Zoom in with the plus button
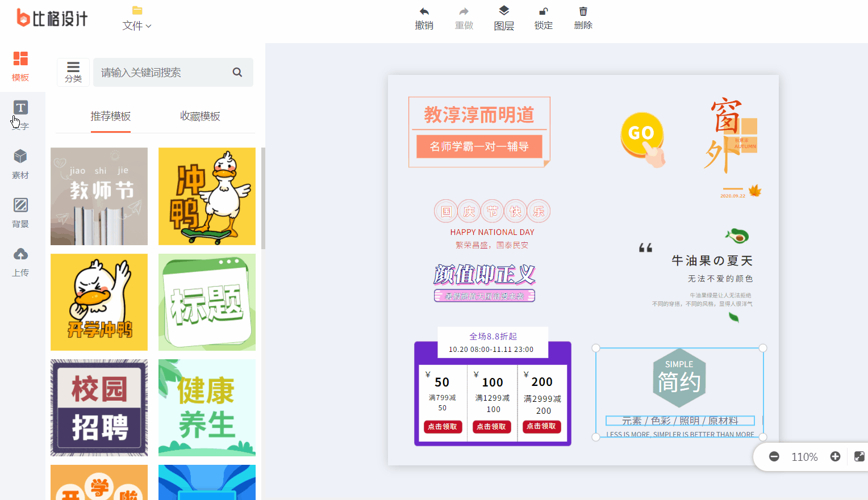The width and height of the screenshot is (868, 500). pyautogui.click(x=835, y=457)
